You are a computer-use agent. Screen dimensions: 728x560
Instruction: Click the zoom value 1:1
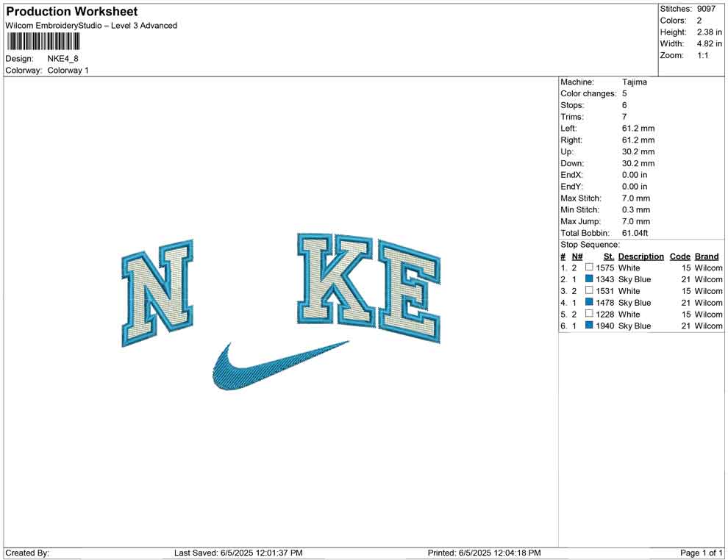[702, 55]
